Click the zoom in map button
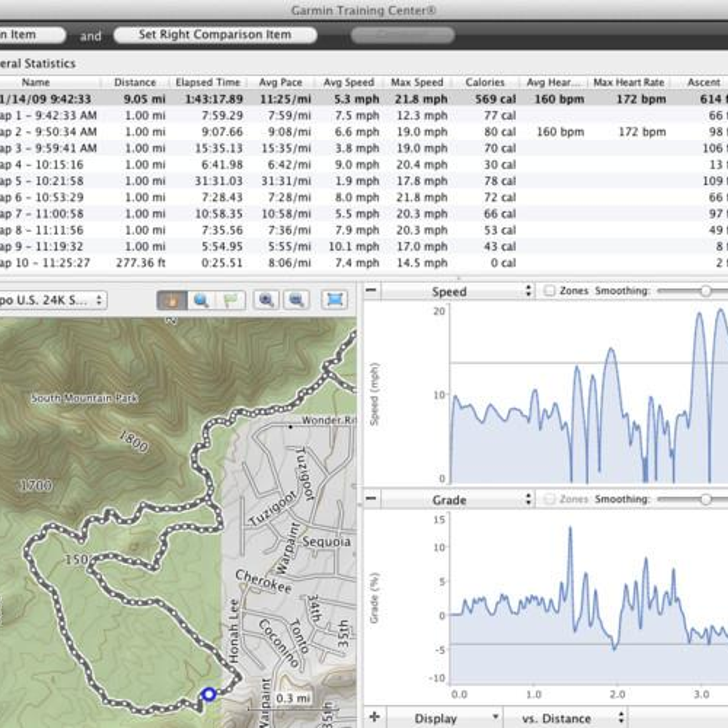 pyautogui.click(x=266, y=300)
